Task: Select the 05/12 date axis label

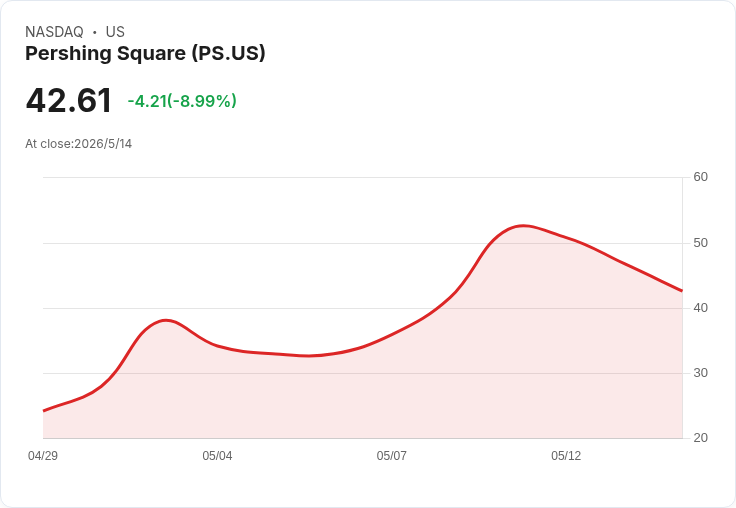Action: click(x=566, y=456)
